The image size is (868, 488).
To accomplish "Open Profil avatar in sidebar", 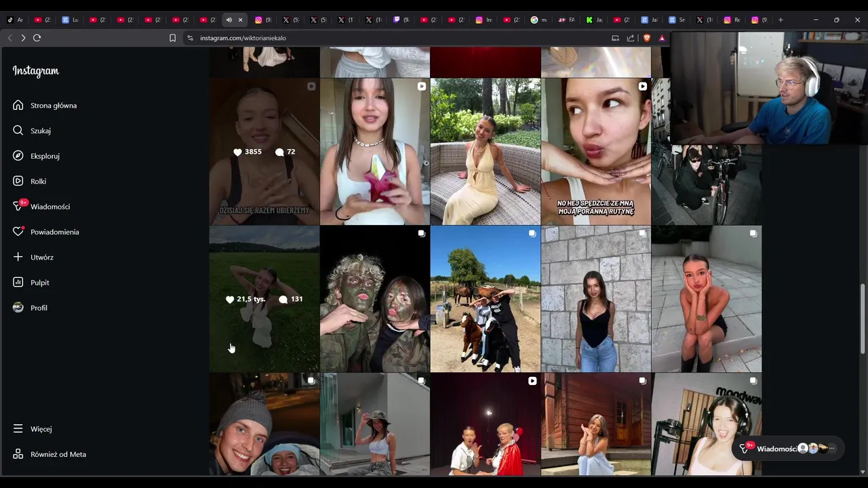I will point(18,308).
